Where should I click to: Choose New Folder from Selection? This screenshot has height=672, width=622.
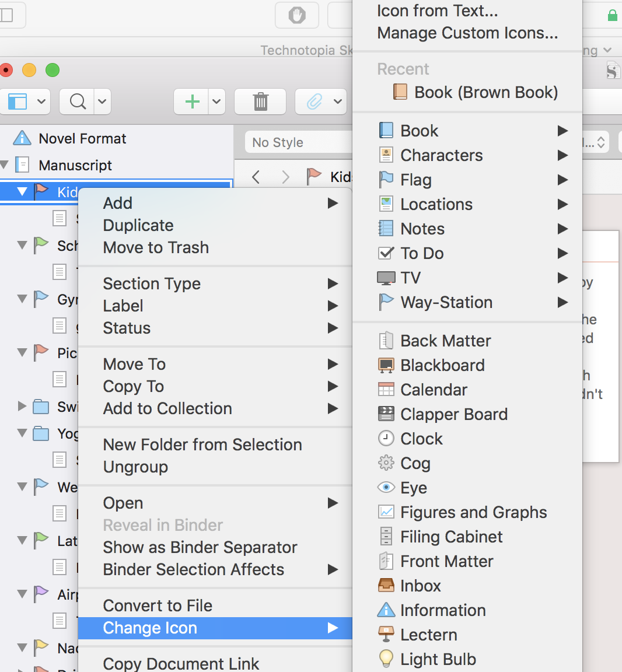coord(215,445)
